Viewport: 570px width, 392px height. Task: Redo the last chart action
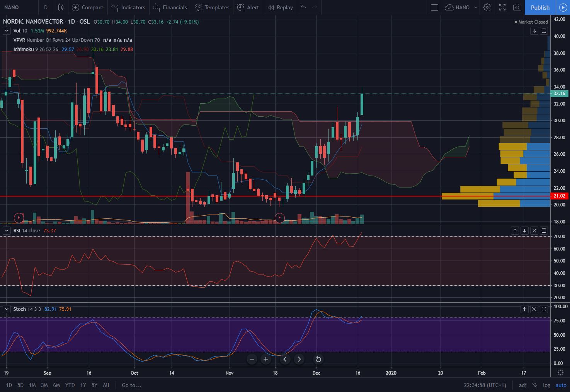click(x=315, y=7)
